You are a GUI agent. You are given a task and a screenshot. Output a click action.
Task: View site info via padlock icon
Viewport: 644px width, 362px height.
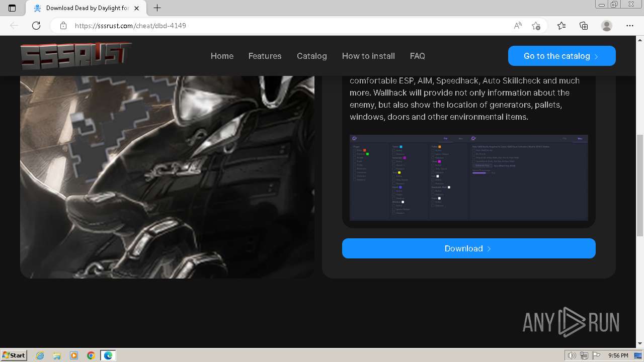[x=63, y=26]
